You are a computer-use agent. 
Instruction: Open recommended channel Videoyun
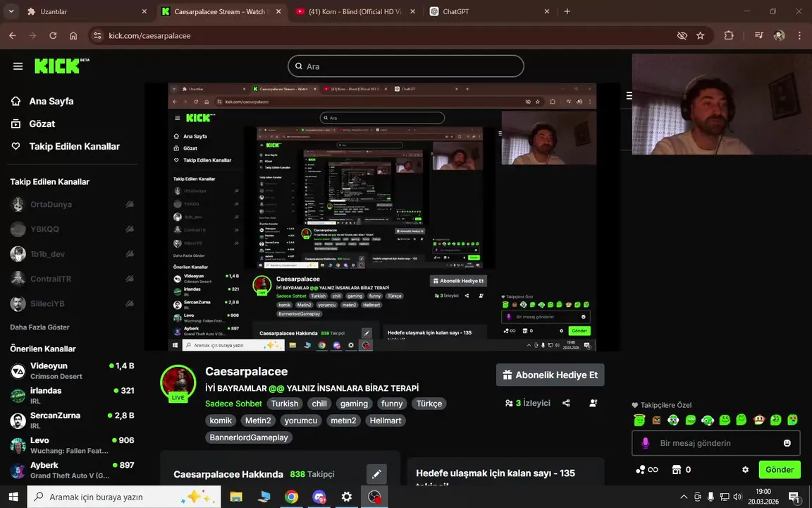[x=72, y=370]
